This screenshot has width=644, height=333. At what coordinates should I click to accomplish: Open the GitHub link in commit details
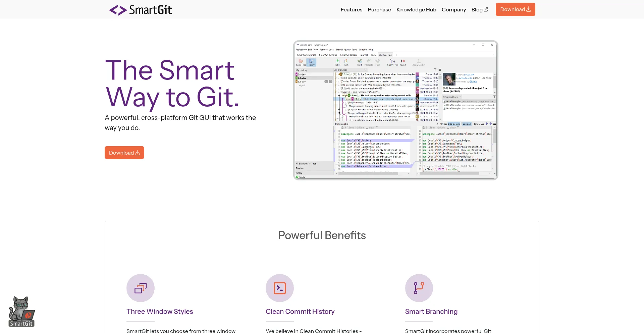click(473, 81)
